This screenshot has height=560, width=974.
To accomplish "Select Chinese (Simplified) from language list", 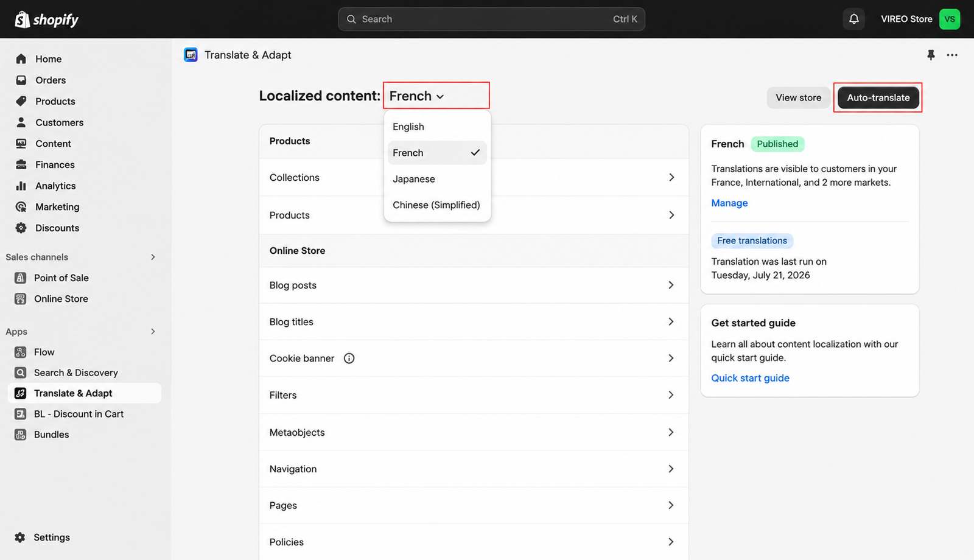I will pyautogui.click(x=437, y=205).
